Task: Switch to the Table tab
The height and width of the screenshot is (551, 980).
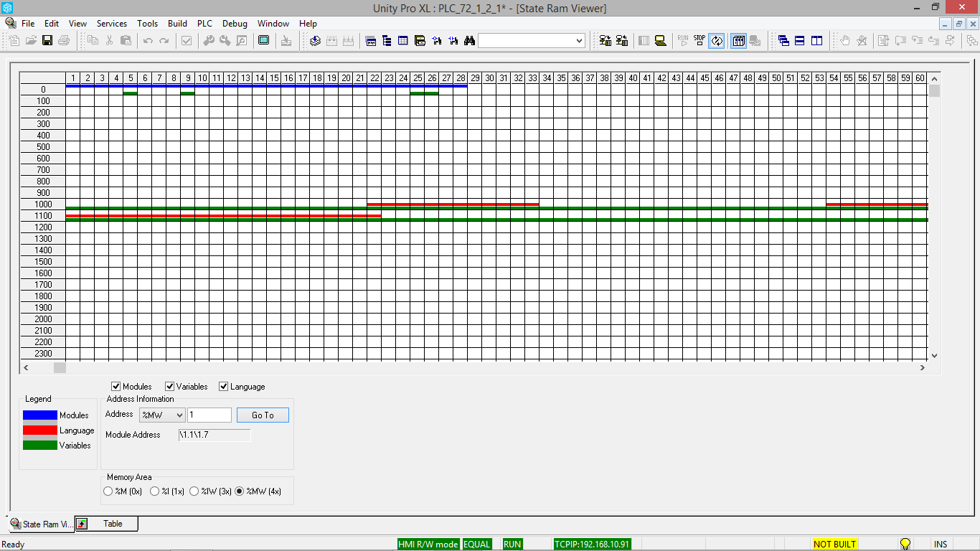Action: 111,524
